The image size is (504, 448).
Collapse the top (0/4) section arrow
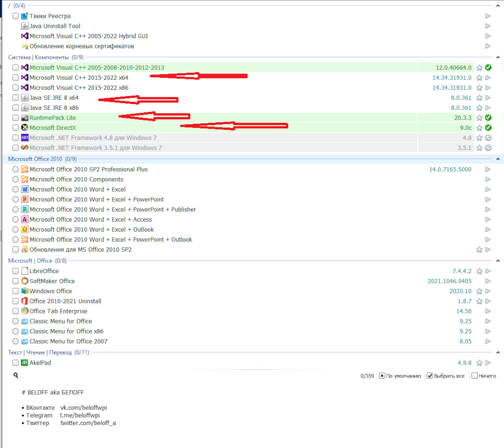tap(498, 6)
